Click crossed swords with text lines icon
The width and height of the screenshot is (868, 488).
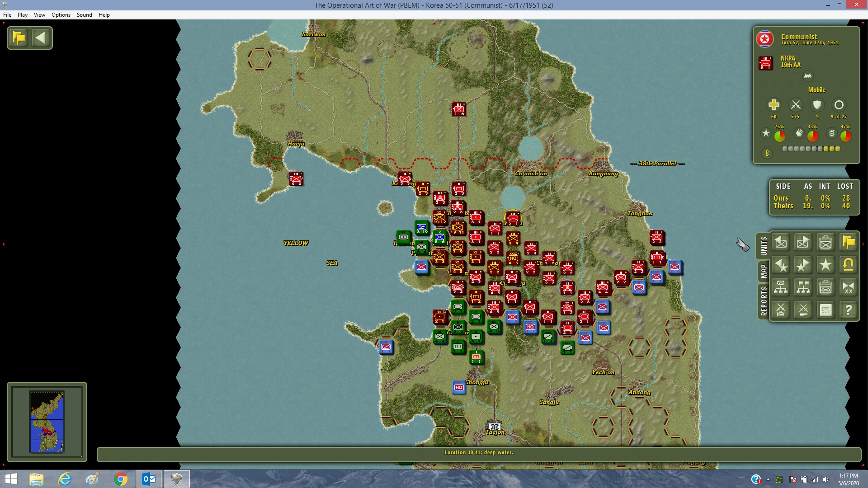pos(803,310)
